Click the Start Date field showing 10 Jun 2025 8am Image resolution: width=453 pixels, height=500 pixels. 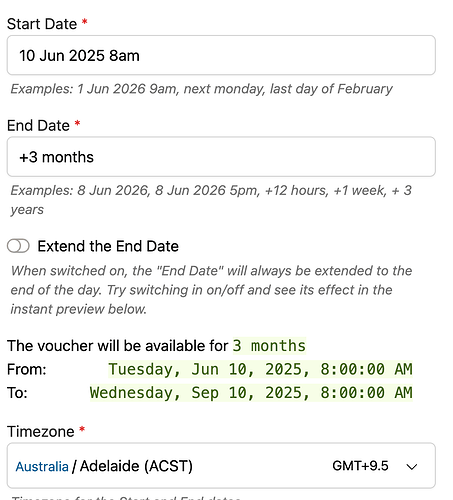pos(221,55)
